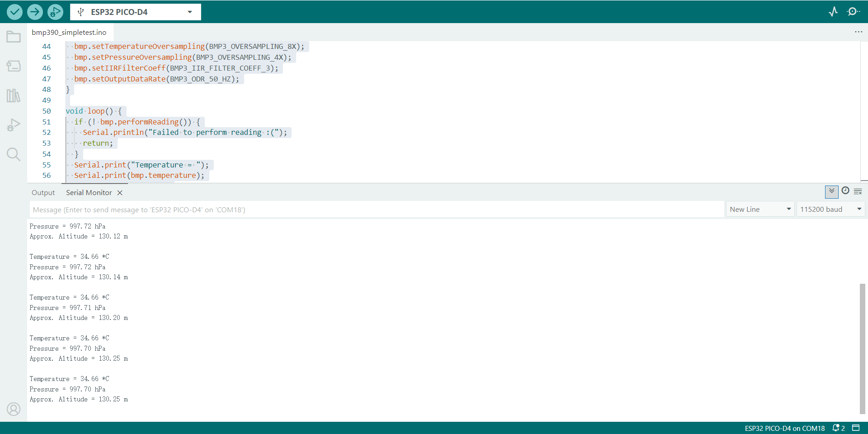
Task: Expand the New Line ending dropdown
Action: click(760, 209)
